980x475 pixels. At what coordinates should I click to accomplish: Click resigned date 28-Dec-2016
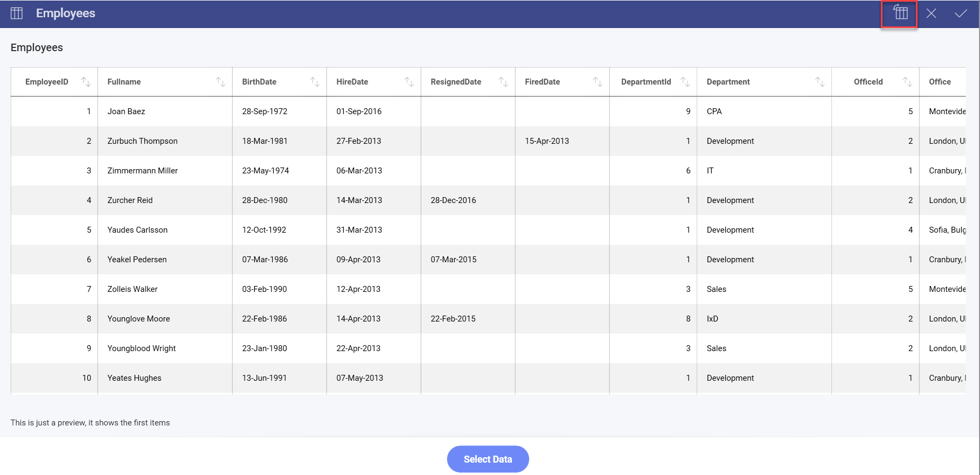click(453, 200)
